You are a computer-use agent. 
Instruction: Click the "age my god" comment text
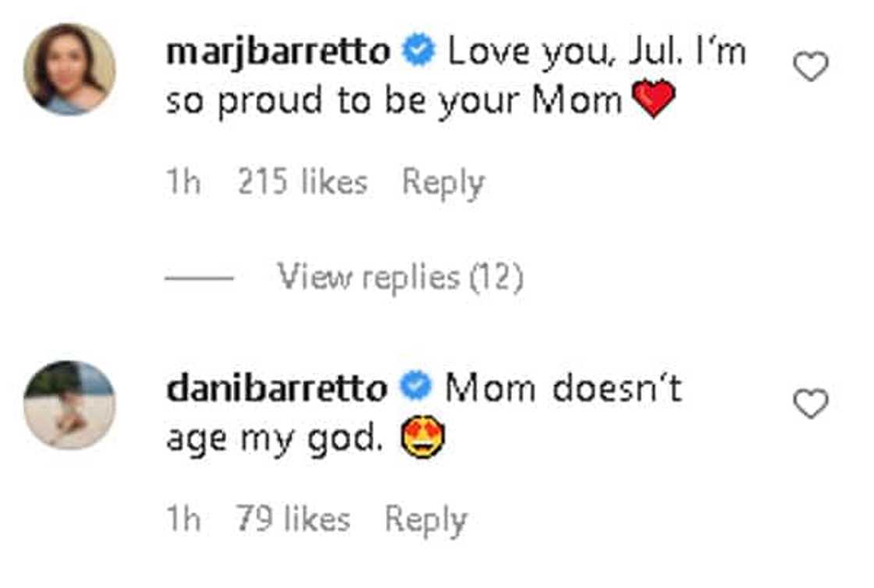click(274, 439)
